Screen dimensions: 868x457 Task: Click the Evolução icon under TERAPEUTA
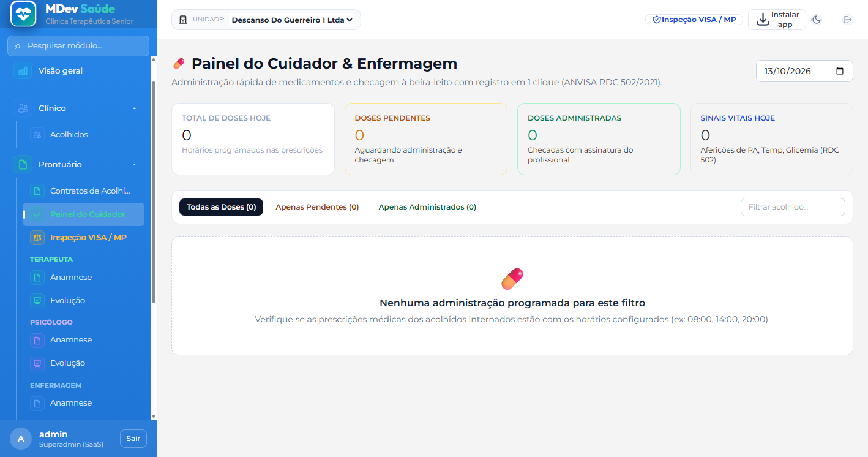pos(37,301)
